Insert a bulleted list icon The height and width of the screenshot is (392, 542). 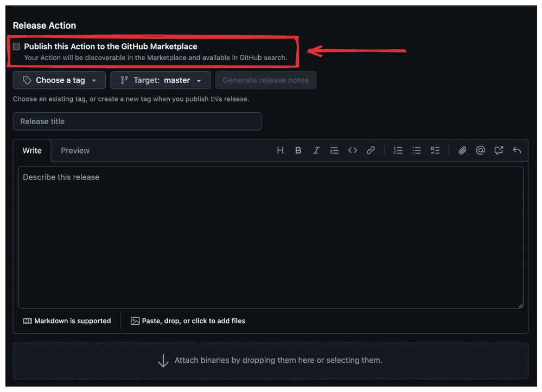click(x=416, y=150)
